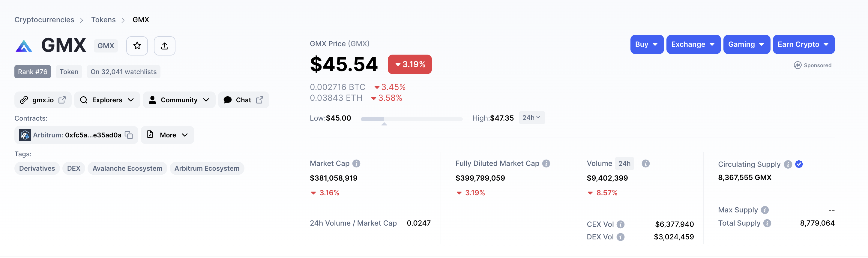Click the Low-High price range bar

coord(411,119)
